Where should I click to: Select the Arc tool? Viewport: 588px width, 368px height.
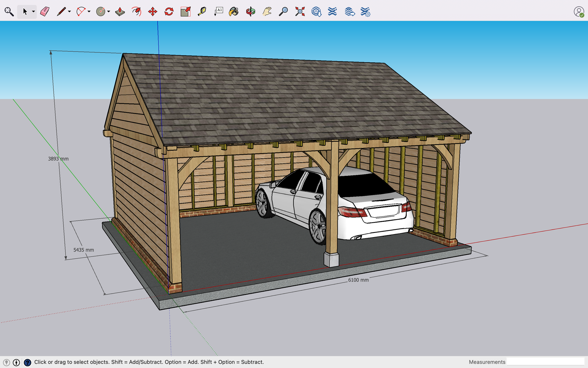tap(81, 12)
